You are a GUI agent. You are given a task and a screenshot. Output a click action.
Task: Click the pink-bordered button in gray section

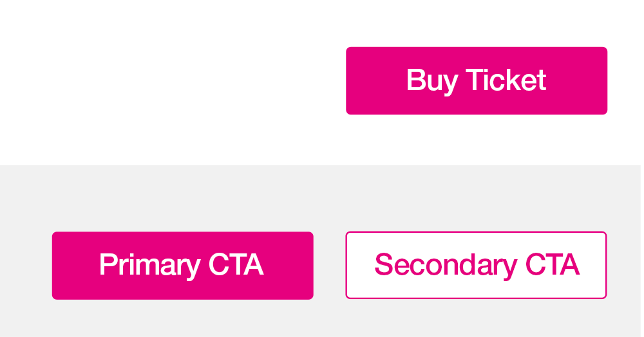[476, 265]
